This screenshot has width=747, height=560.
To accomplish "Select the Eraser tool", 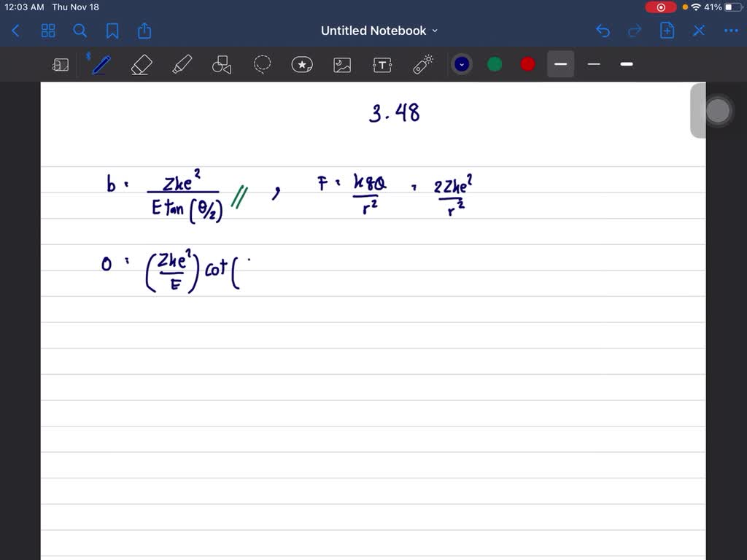I will click(x=141, y=64).
